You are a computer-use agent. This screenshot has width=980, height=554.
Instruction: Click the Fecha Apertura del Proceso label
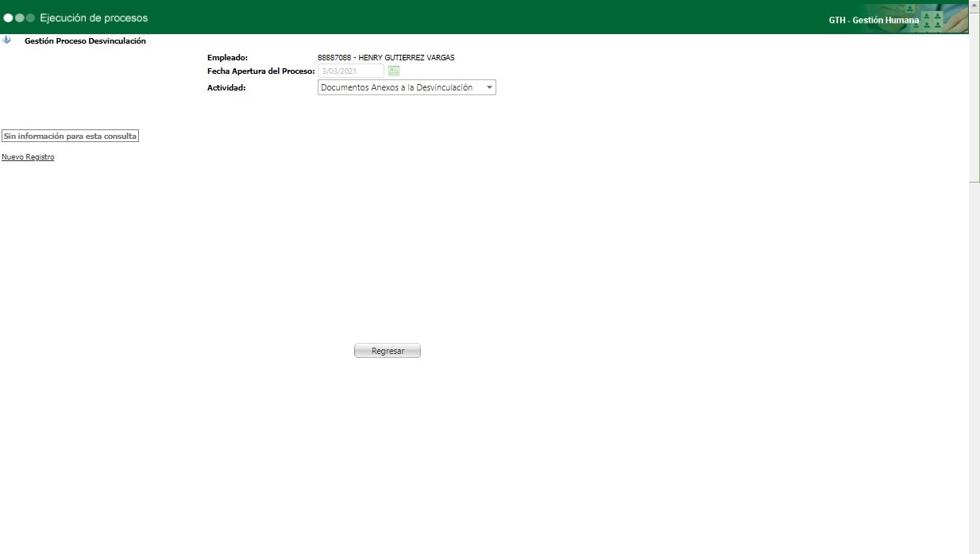coord(261,71)
